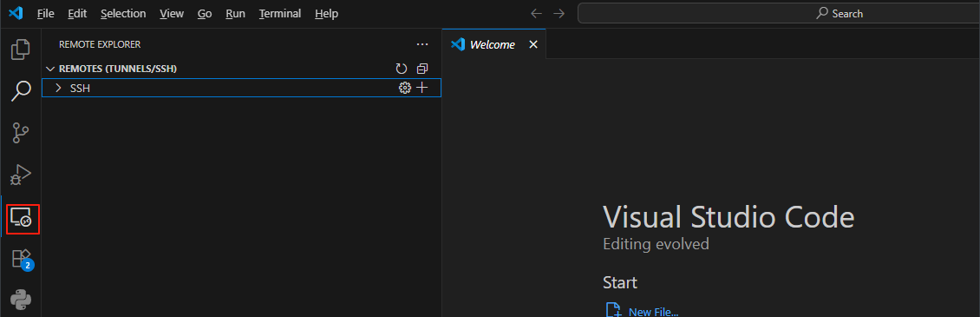Click the Search command center box
The height and width of the screenshot is (317, 980).
coord(778,13)
